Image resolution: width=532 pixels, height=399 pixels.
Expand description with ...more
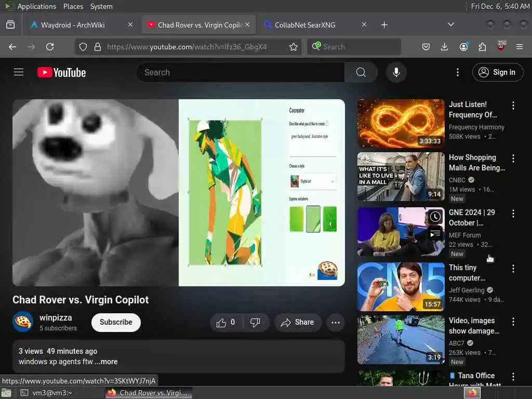click(x=106, y=362)
